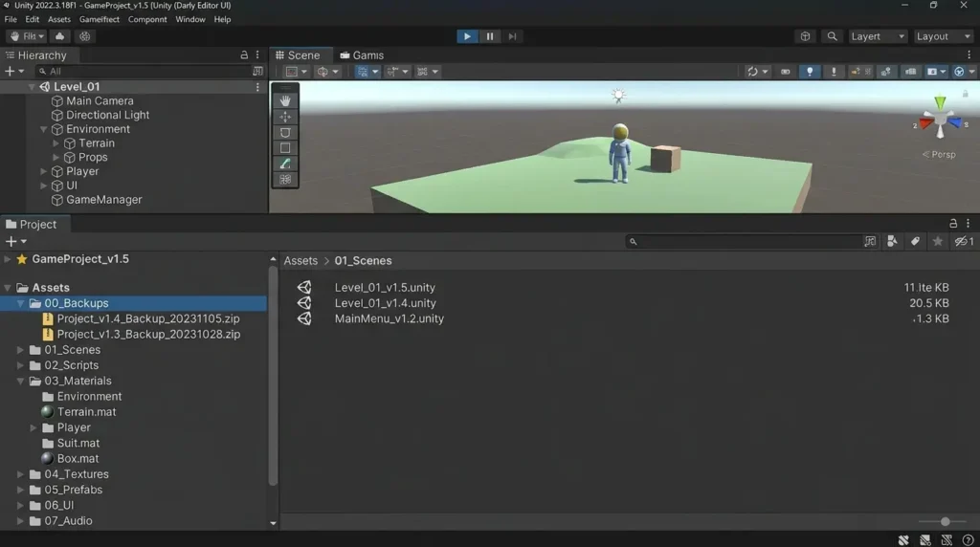This screenshot has width=980, height=547.
Task: Open the settings gear in top toolbar
Action: click(84, 36)
